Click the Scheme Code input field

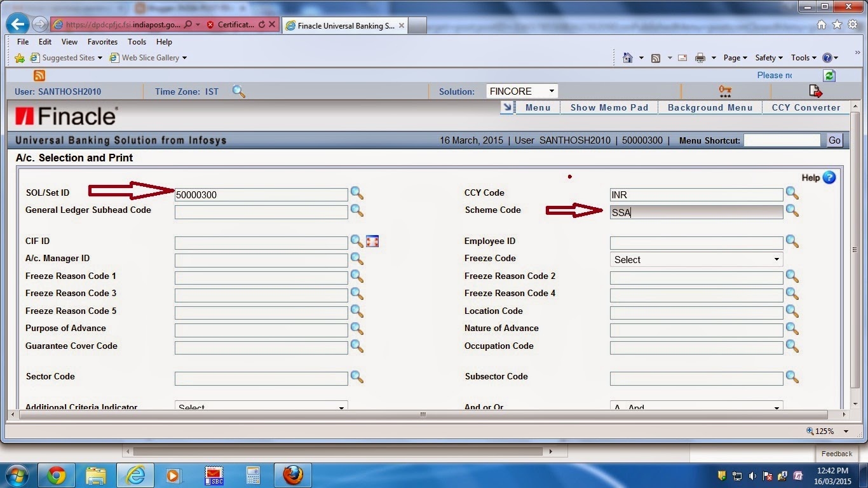pyautogui.click(x=696, y=212)
